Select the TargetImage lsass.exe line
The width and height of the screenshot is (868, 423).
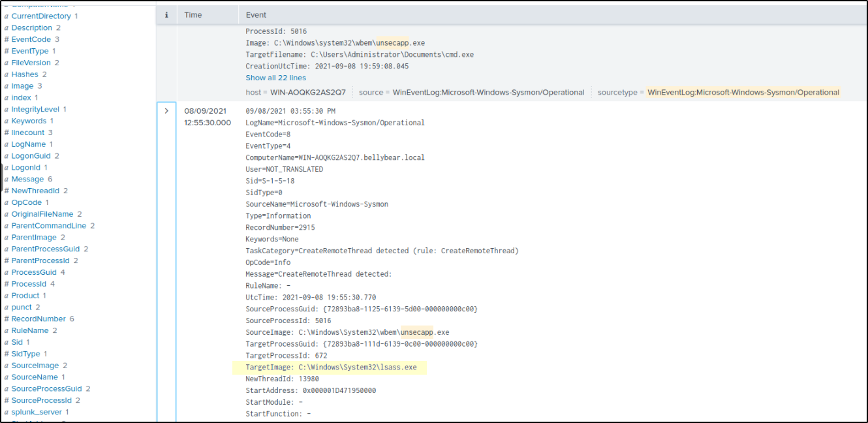(330, 368)
